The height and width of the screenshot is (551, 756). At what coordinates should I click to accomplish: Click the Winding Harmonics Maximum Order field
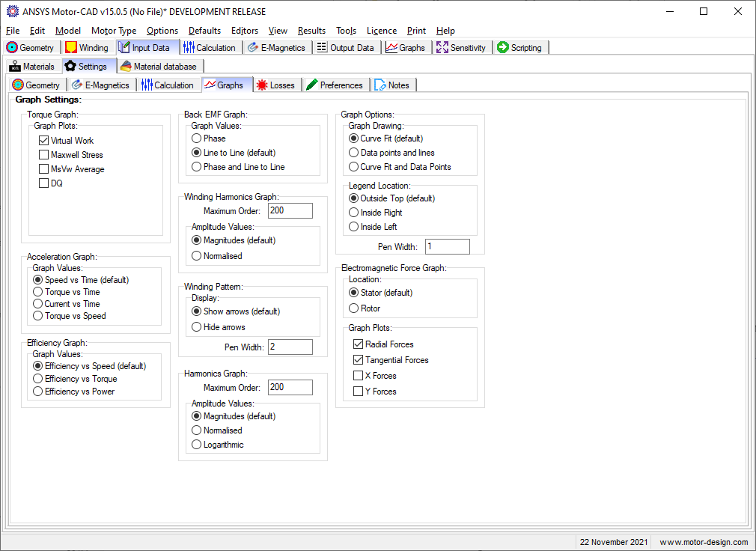tap(290, 210)
